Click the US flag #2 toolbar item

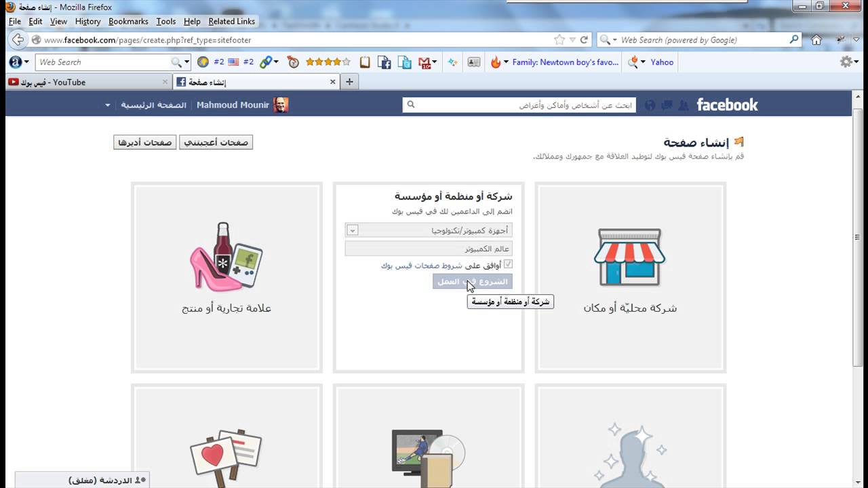[241, 62]
